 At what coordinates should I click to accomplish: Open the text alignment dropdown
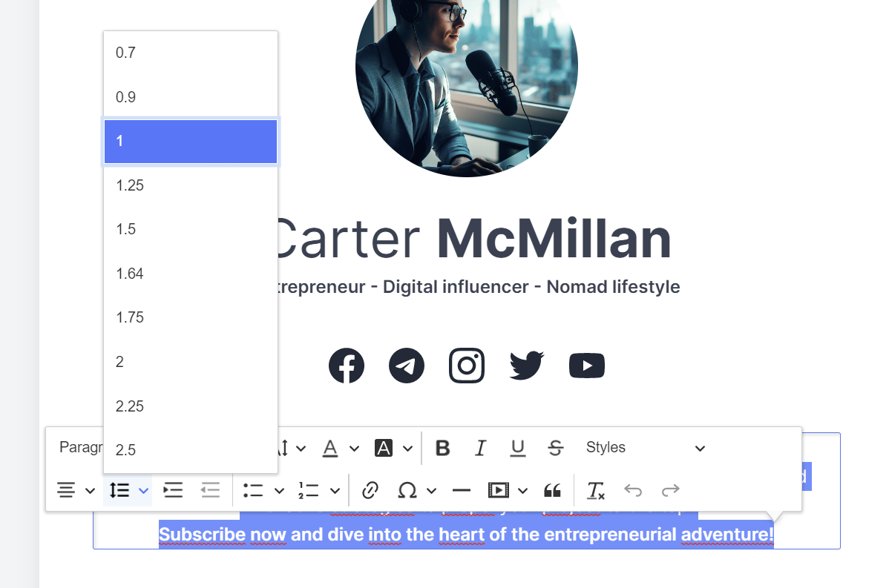pyautogui.click(x=76, y=490)
